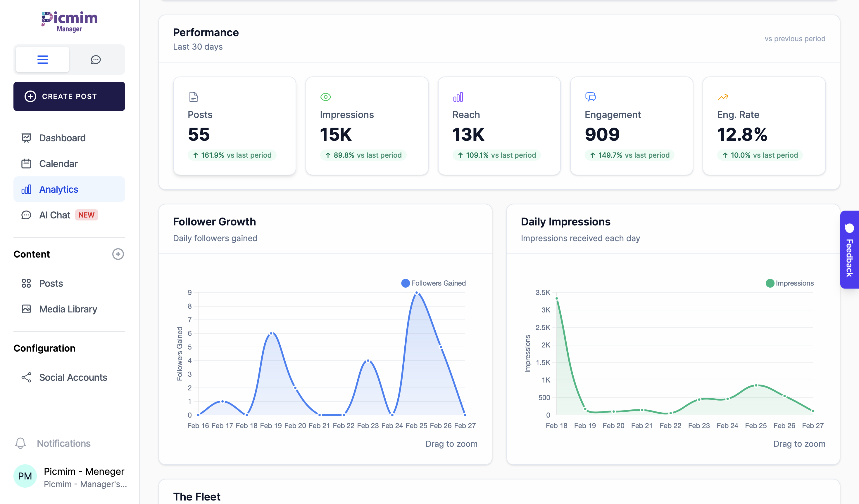Expand new content with the plus next to Content
This screenshot has height=504, width=859.
tap(118, 254)
